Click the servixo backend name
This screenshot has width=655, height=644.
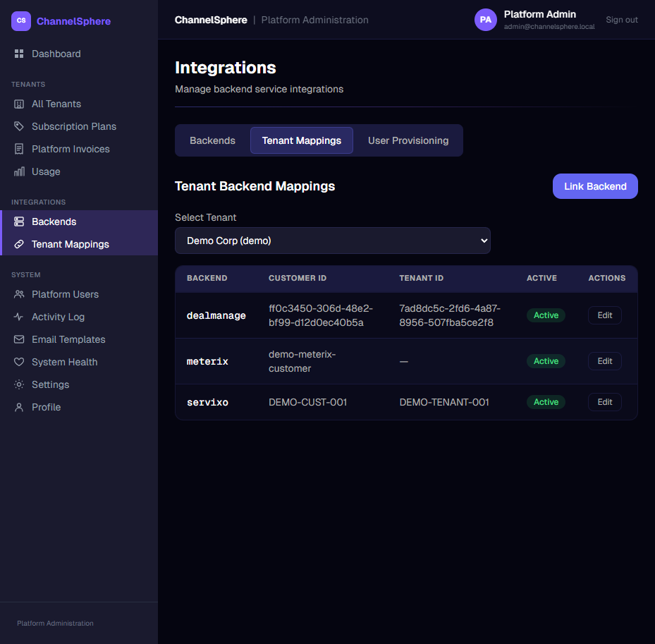pyautogui.click(x=207, y=403)
